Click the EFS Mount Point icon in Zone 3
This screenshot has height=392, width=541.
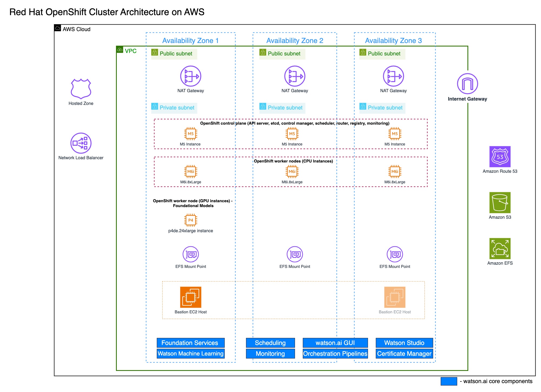tap(395, 254)
